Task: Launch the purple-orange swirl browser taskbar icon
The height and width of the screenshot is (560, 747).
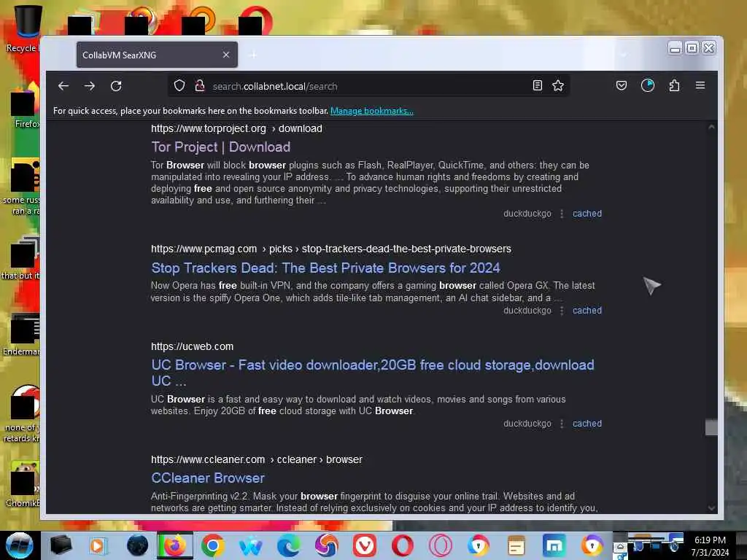Action: click(x=326, y=545)
